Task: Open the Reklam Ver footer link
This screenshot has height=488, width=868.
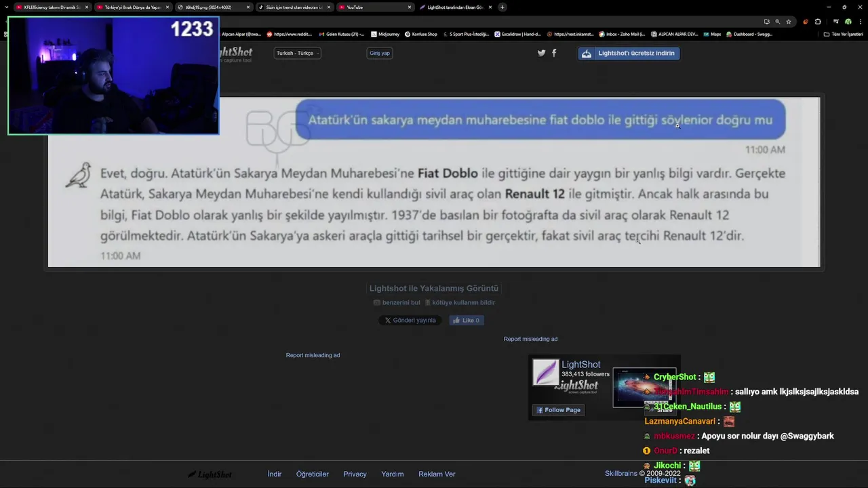Action: pyautogui.click(x=437, y=474)
